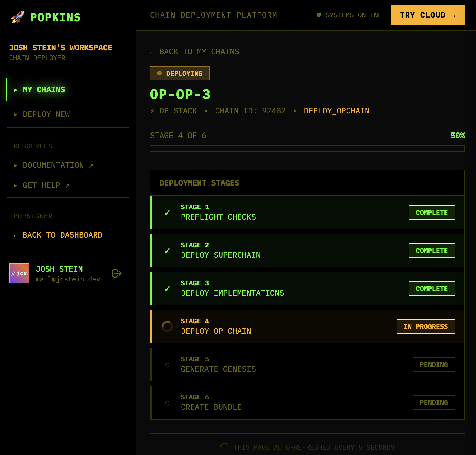Click the logout icon beside Josh Stein
The width and height of the screenshot is (476, 455).
(x=117, y=273)
